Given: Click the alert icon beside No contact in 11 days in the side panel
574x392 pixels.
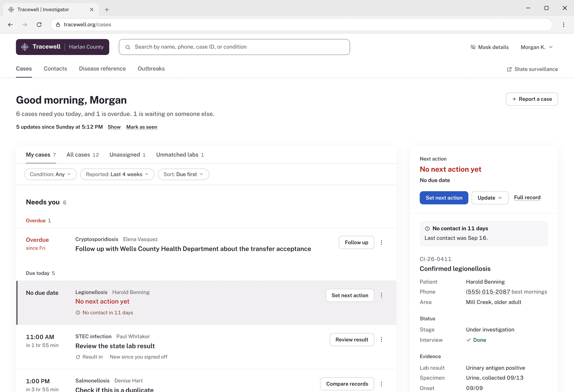Looking at the screenshot, I should coord(427,229).
